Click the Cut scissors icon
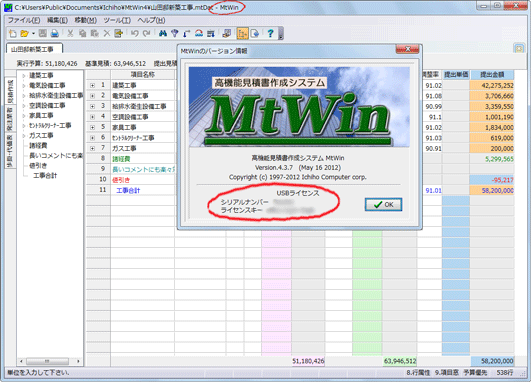 (x=70, y=33)
